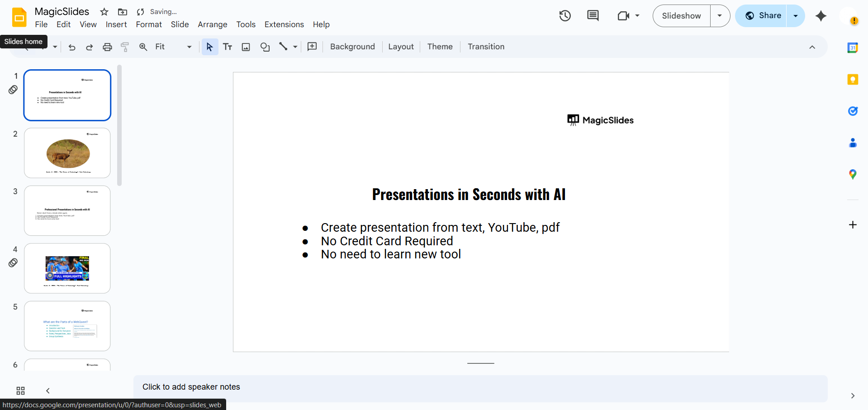The height and width of the screenshot is (410, 868).
Task: Select the Text box tool
Action: click(x=228, y=47)
